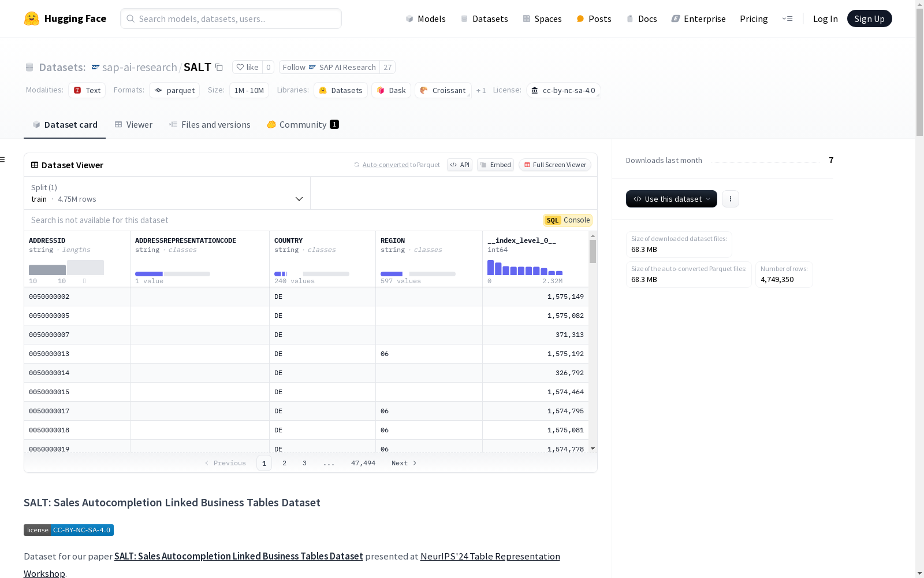Open SQL Console
924x578 pixels.
tap(568, 220)
